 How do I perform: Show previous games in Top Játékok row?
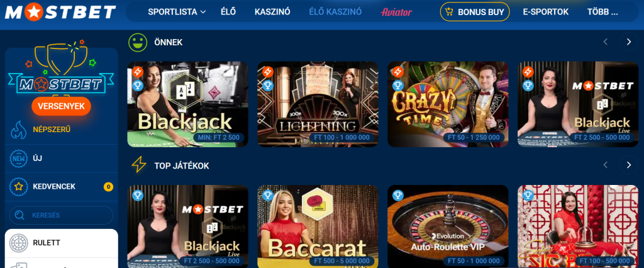click(x=605, y=165)
